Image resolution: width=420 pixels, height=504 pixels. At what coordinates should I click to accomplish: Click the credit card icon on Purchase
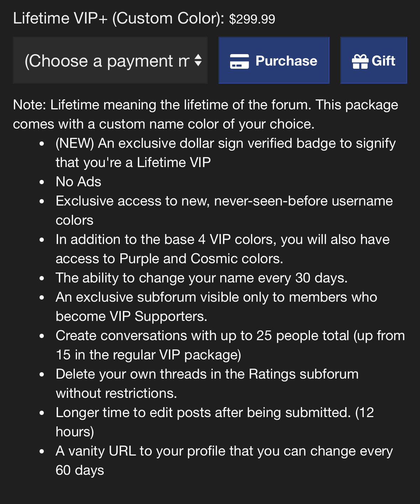pyautogui.click(x=239, y=61)
